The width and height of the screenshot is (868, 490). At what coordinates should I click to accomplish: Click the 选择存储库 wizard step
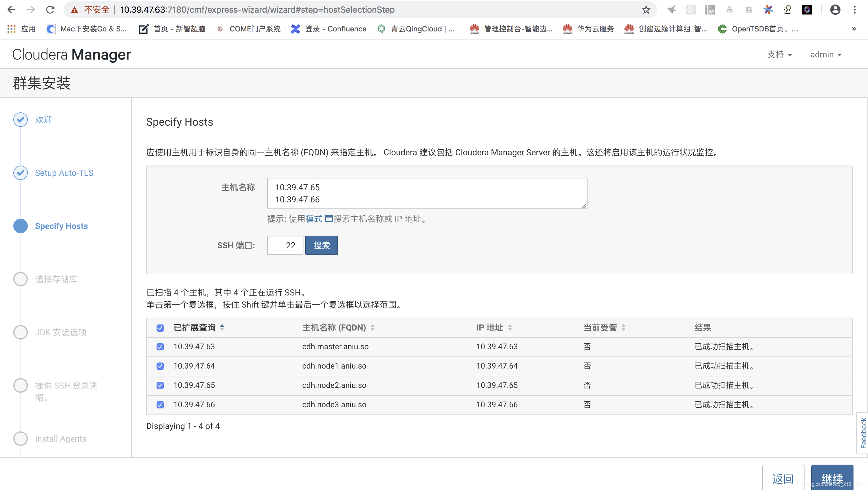(x=56, y=279)
